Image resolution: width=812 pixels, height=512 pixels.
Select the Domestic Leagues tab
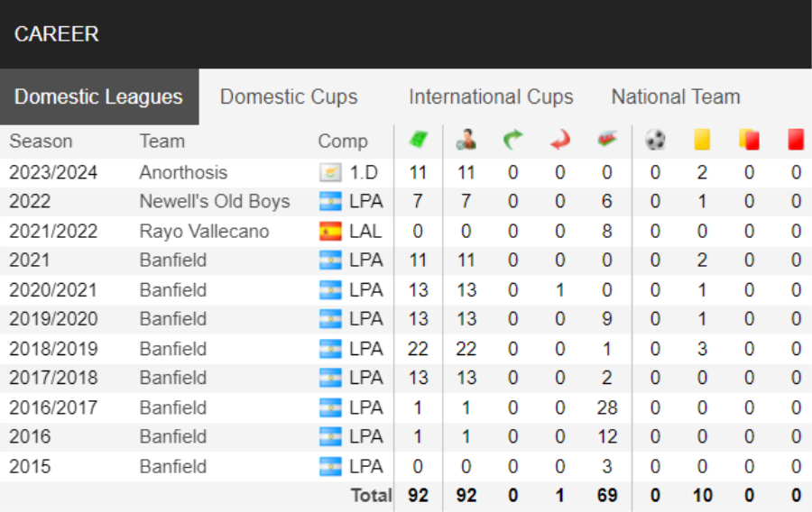[99, 96]
